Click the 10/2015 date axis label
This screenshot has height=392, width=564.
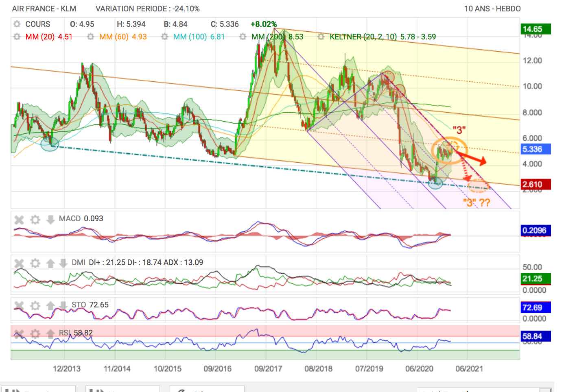pyautogui.click(x=168, y=369)
